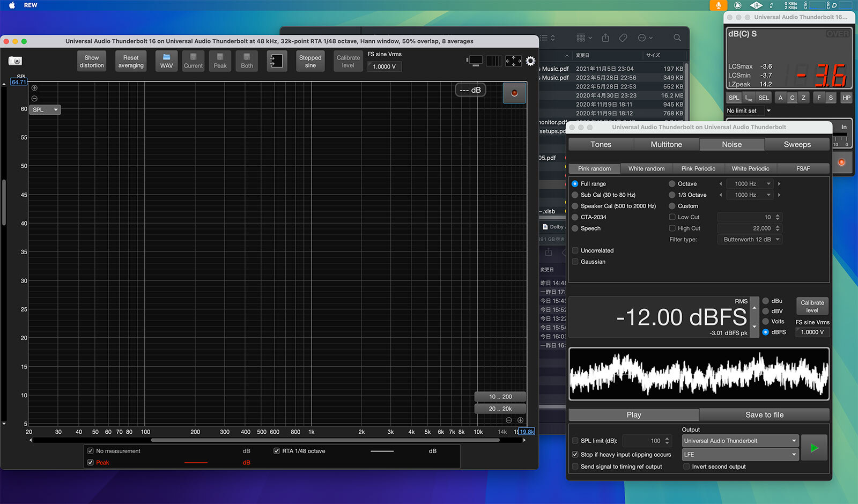Adjust High Cut 22,000 stepper
Image resolution: width=858 pixels, height=504 pixels.
pyautogui.click(x=778, y=229)
